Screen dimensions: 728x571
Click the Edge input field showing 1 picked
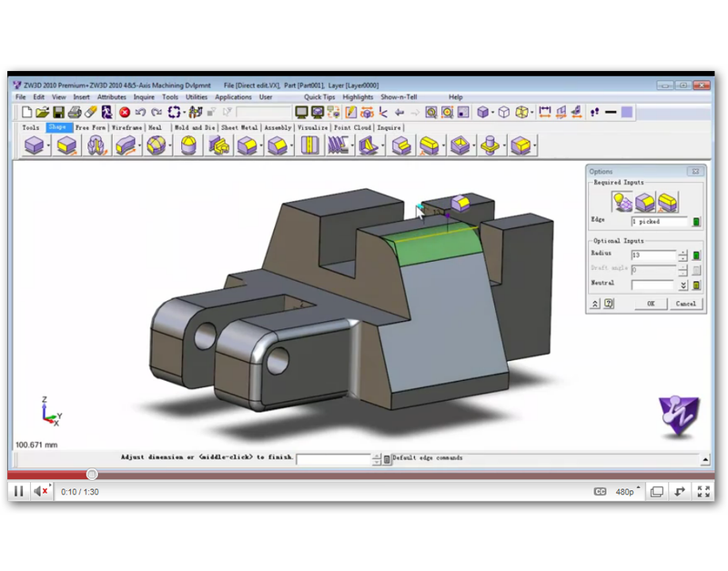[x=659, y=222]
